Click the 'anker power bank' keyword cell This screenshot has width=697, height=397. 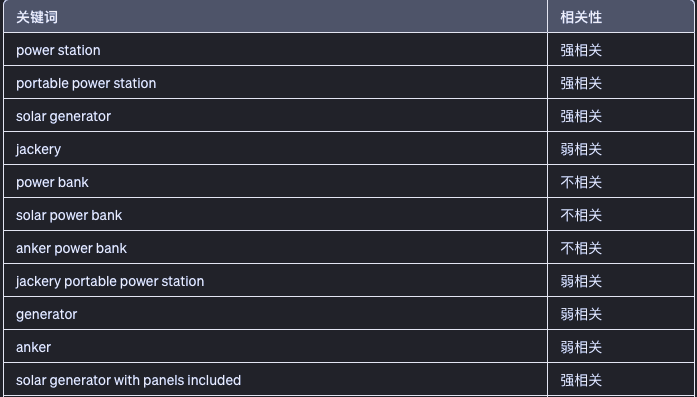pos(275,248)
